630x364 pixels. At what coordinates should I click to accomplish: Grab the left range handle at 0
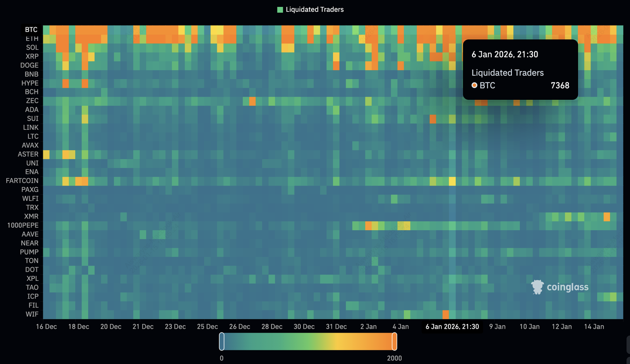(x=221, y=341)
